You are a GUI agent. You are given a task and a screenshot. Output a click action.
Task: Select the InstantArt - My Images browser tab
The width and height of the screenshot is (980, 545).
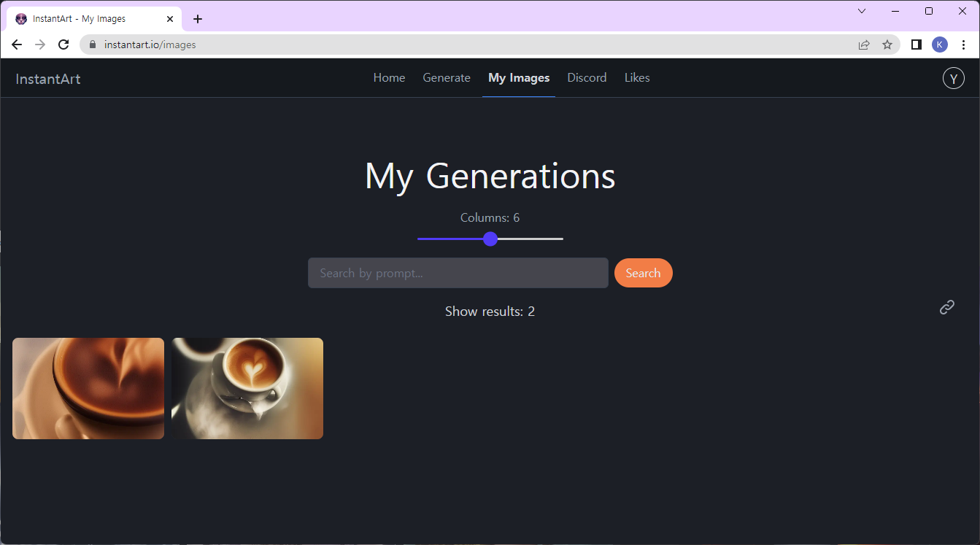(x=93, y=19)
